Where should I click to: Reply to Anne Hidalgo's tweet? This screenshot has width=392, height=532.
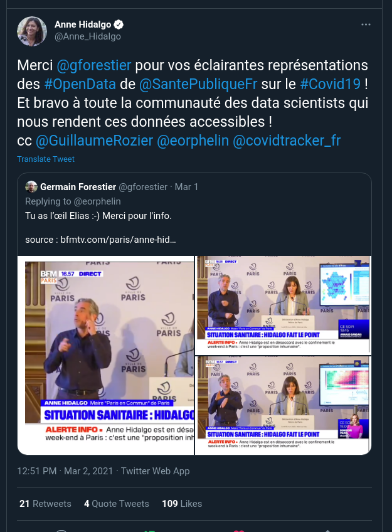(61, 530)
